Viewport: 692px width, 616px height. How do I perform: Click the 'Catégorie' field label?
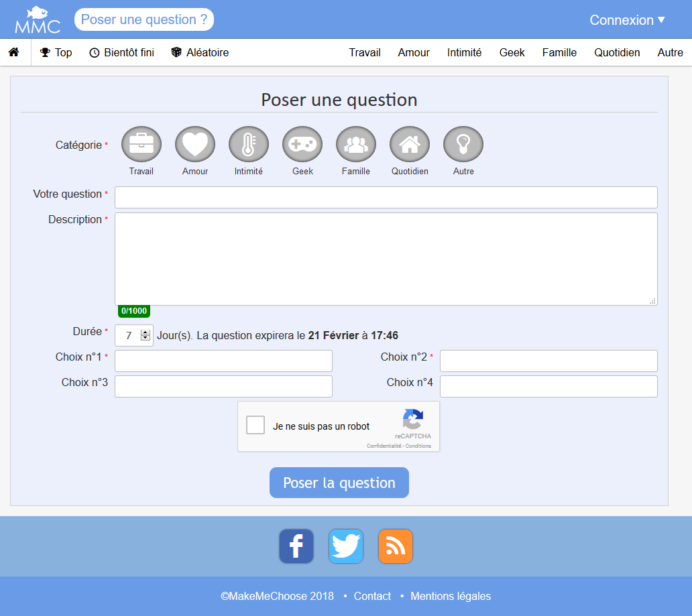(78, 145)
